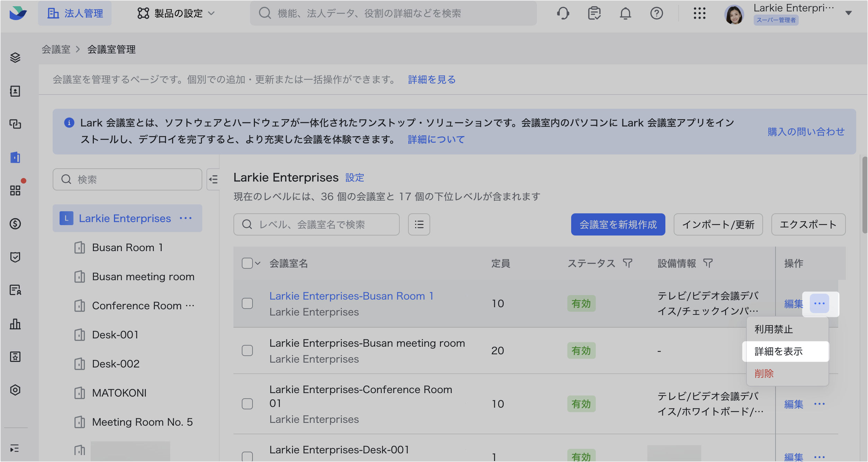868x462 pixels.
Task: Expand the account menu arrow at top right
Action: click(848, 13)
